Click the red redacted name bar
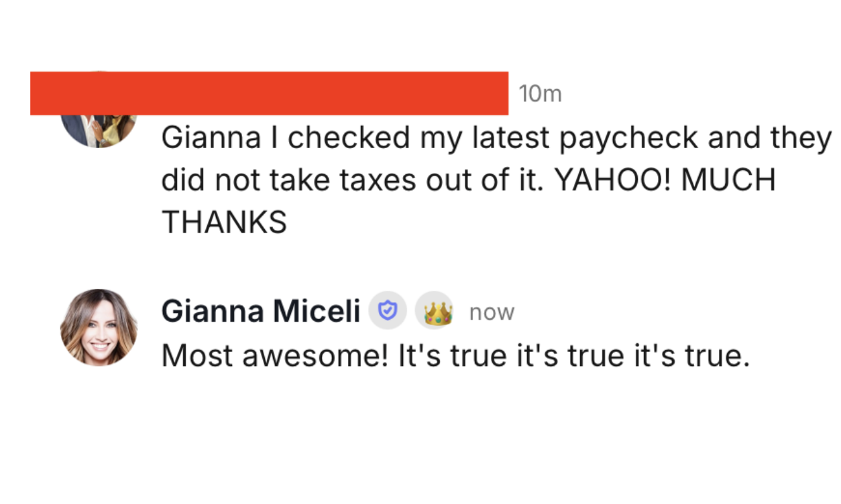 tap(269, 93)
